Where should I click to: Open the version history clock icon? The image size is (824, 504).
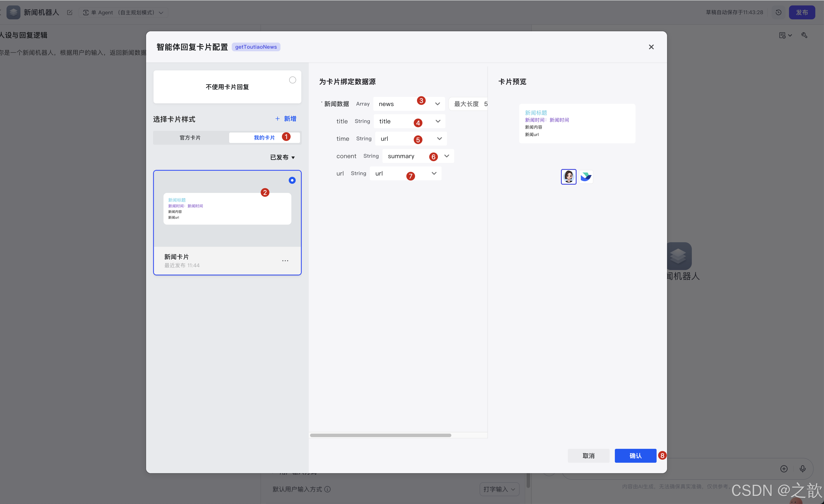pyautogui.click(x=779, y=12)
